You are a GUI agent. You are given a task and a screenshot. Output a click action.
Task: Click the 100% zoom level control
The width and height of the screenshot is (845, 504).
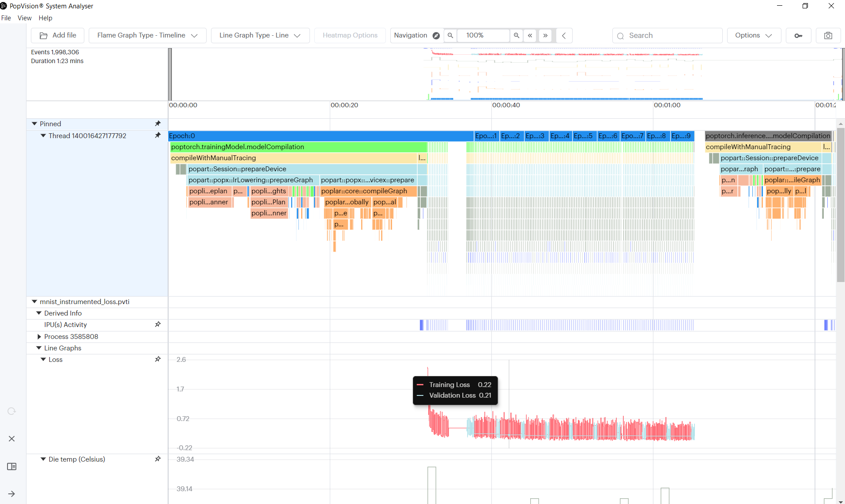pyautogui.click(x=483, y=35)
